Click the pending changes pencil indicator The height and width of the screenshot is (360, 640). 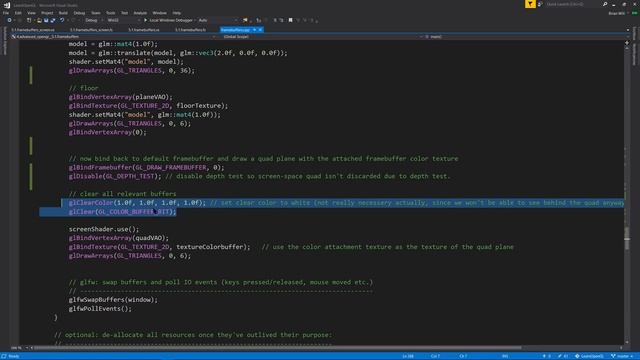coord(563,356)
